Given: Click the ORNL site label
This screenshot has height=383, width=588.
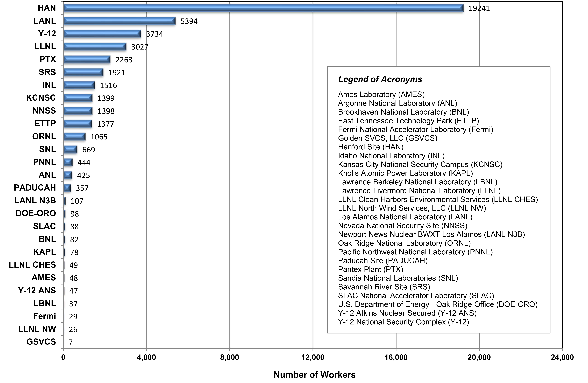Looking at the screenshot, I should pos(44,136).
